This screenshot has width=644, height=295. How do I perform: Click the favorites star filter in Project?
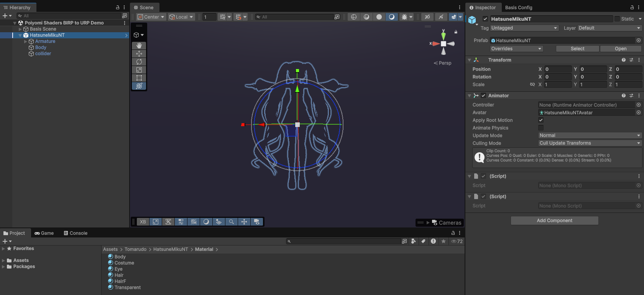[444, 241]
